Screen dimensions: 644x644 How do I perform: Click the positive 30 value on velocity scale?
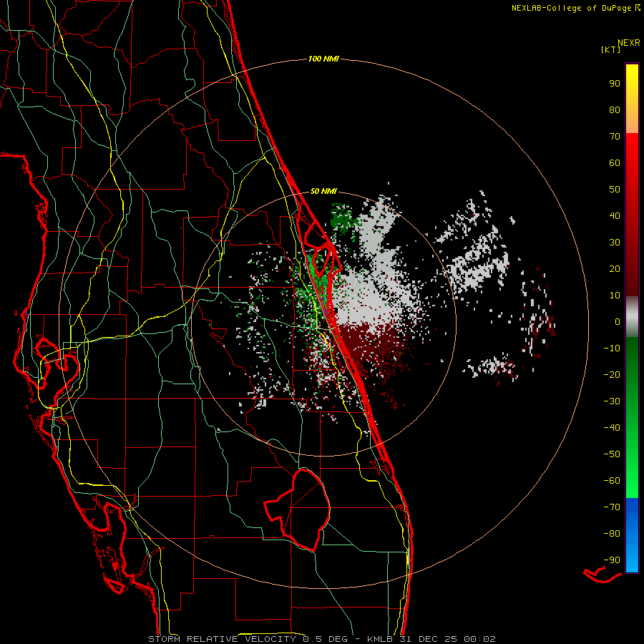point(615,243)
